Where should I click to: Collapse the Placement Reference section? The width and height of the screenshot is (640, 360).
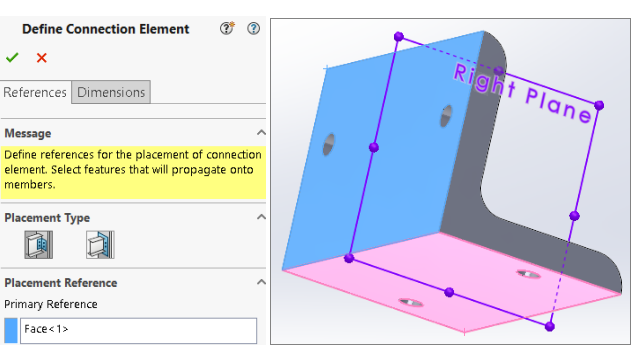click(x=261, y=282)
